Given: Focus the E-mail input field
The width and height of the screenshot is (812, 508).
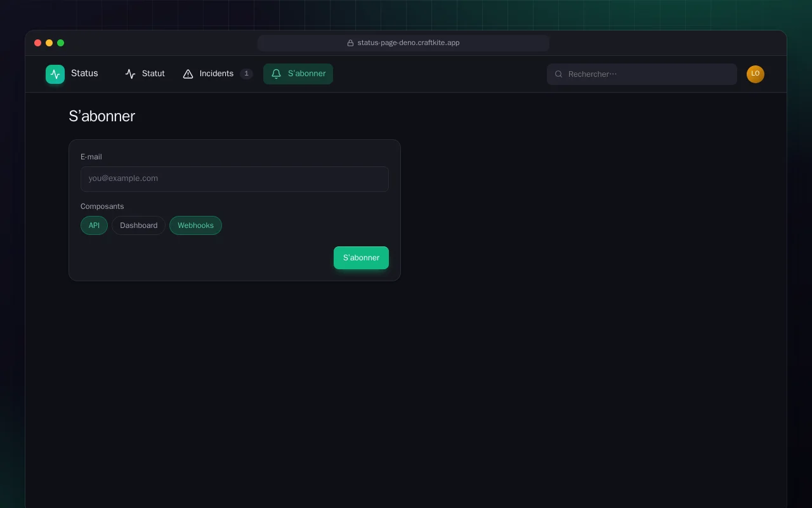Looking at the screenshot, I should (x=235, y=179).
